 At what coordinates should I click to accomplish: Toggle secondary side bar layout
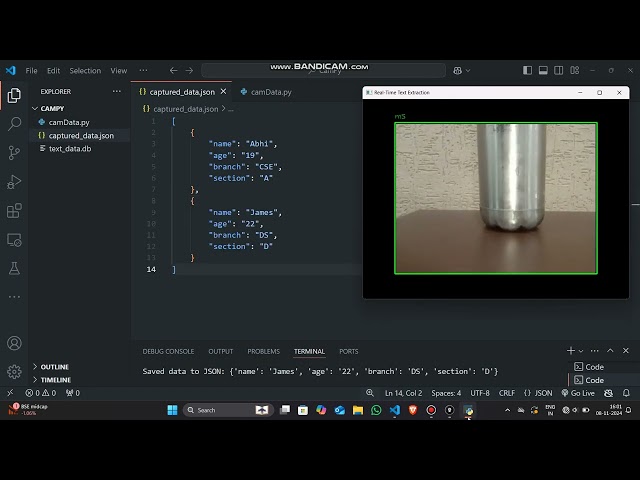pos(559,71)
